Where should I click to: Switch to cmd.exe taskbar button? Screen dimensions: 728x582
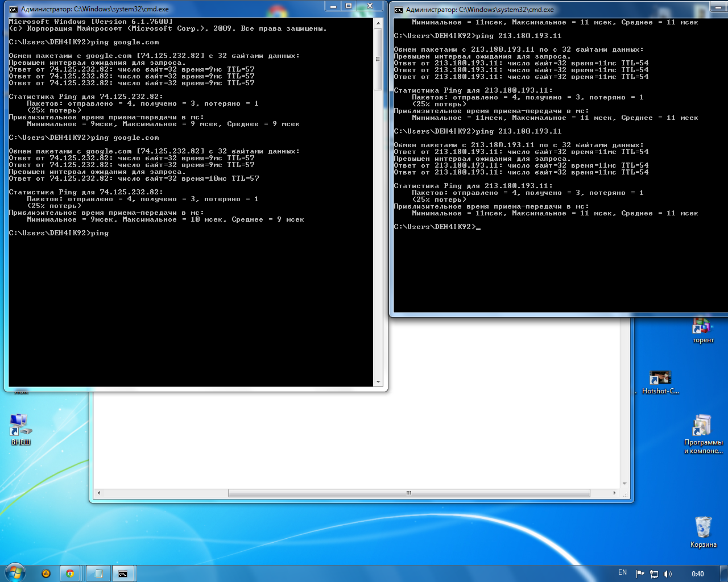point(123,573)
